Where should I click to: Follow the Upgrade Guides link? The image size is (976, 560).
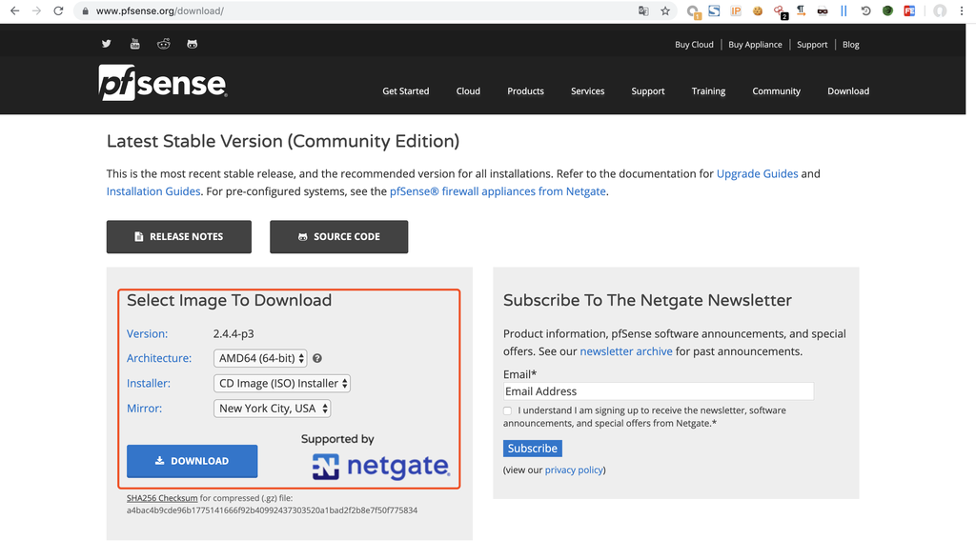[x=757, y=174]
